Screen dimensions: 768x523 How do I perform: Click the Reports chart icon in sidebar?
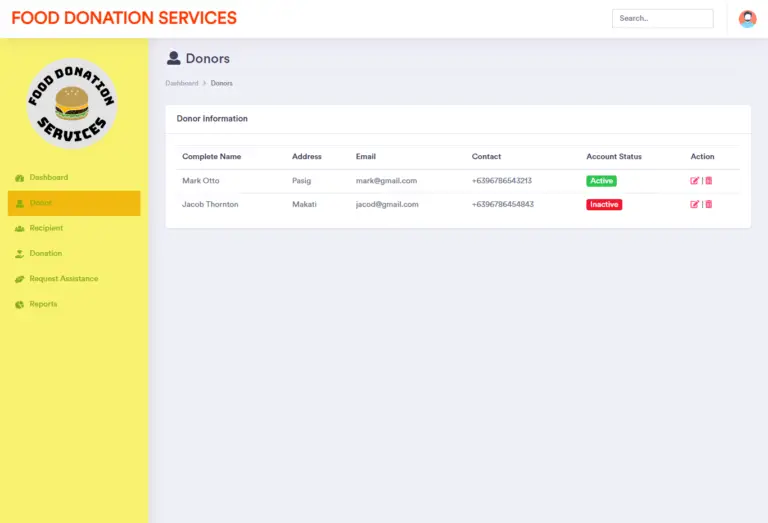coord(20,305)
